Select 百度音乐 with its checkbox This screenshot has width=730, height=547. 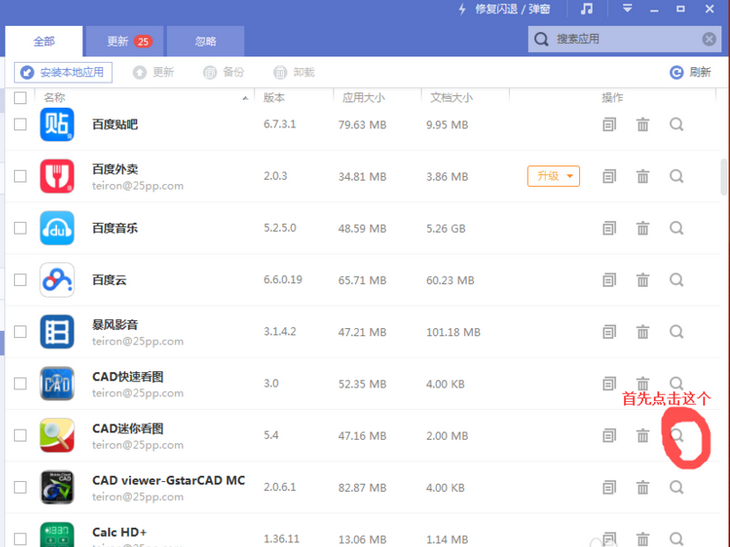[20, 228]
